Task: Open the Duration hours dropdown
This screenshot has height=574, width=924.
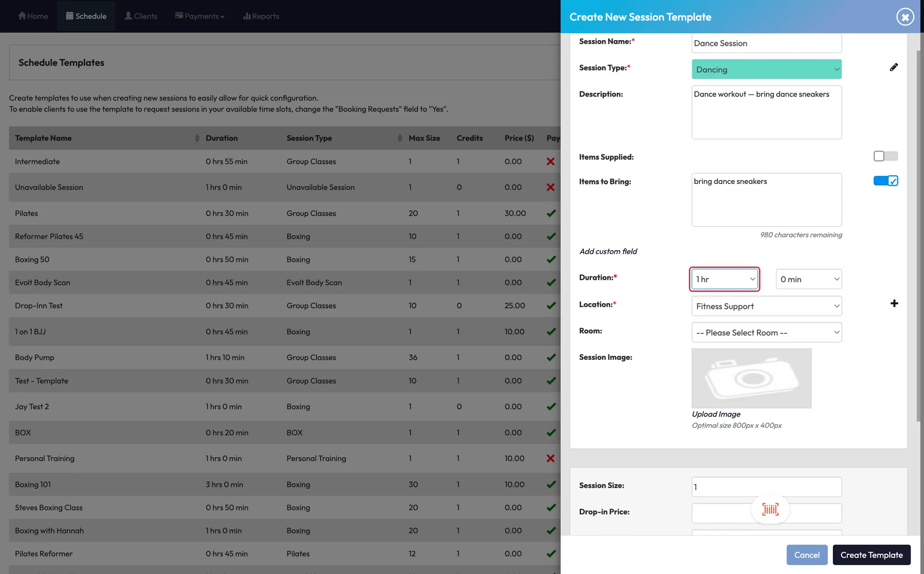Action: point(725,279)
